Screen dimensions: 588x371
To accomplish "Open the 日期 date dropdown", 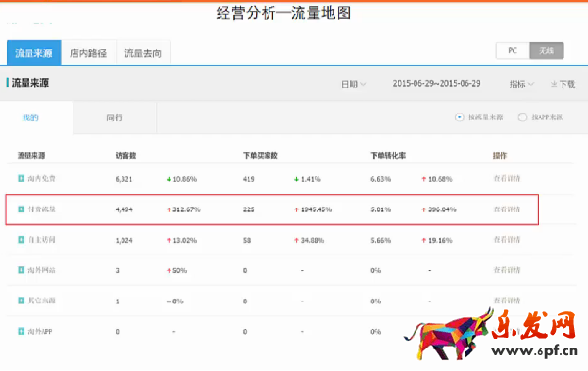I will coord(353,84).
